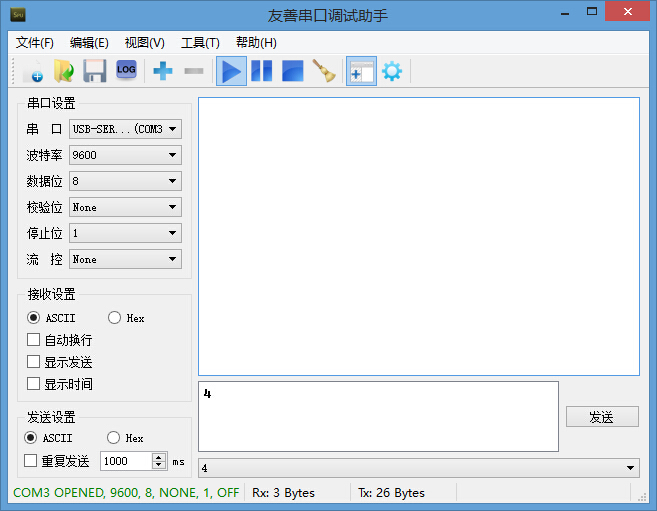The width and height of the screenshot is (657, 511).
Task: Minimize the 友善串口调试助手 window
Action: click(565, 13)
